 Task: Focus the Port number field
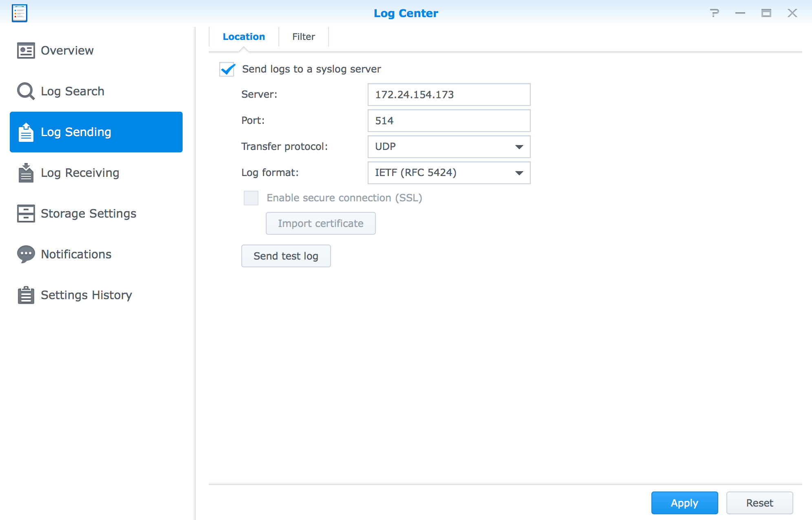(x=448, y=121)
